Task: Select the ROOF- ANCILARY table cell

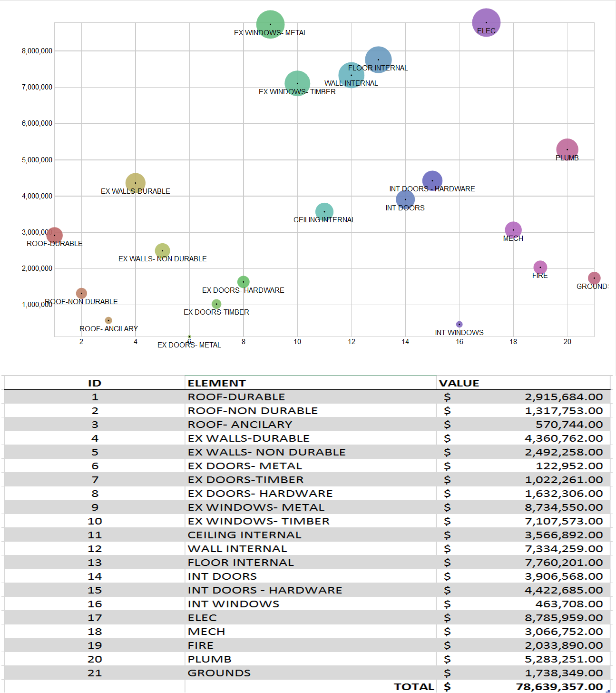Action: pyautogui.click(x=240, y=425)
